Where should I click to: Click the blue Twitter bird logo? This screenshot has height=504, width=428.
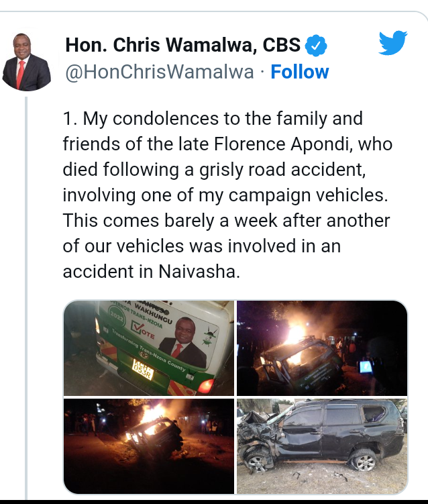click(x=393, y=43)
